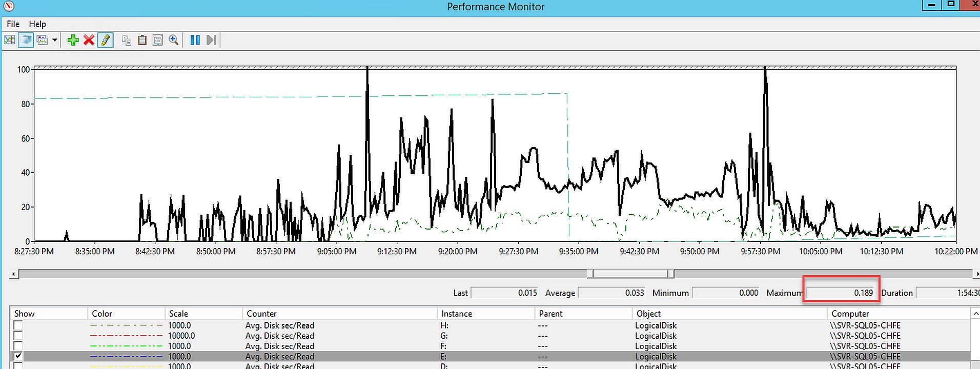The height and width of the screenshot is (369, 980).
Task: Click instance E: in highlighted row
Action: [x=443, y=356]
